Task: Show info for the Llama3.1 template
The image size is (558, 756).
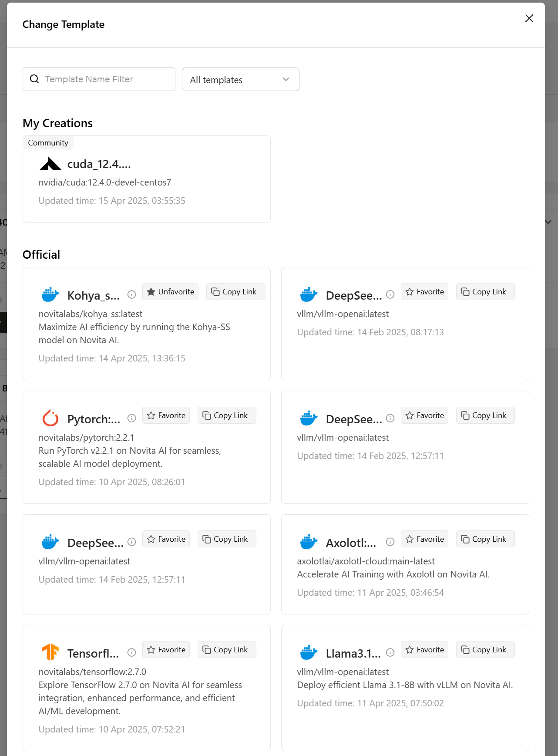Action: [x=390, y=652]
